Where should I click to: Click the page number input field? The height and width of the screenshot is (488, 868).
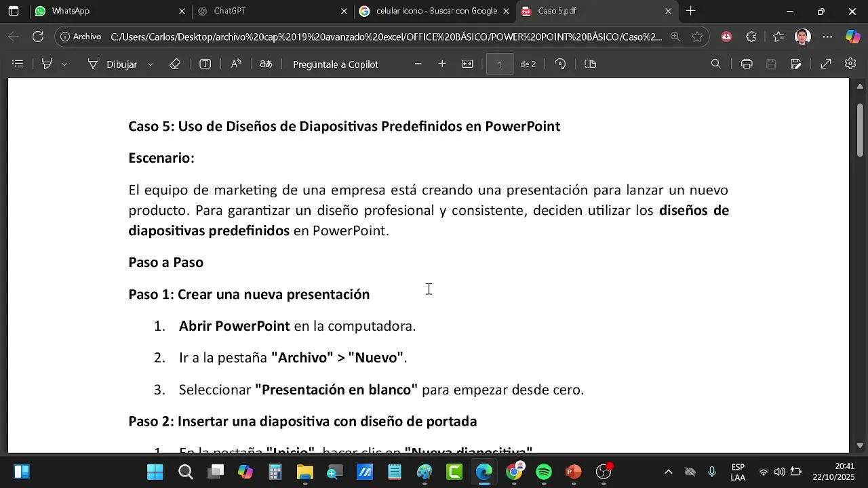[500, 64]
